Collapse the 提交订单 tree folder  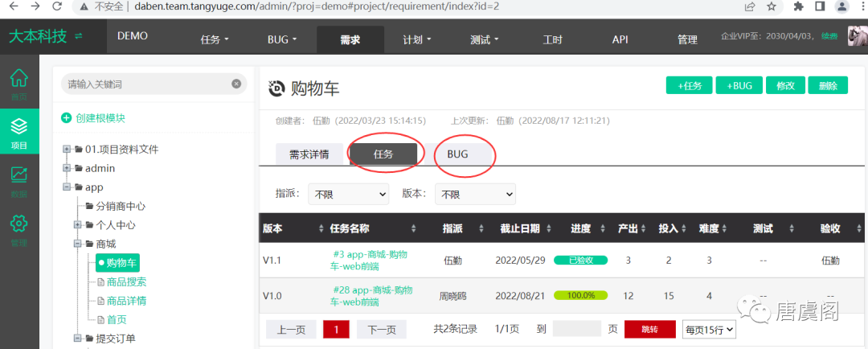tap(78, 338)
